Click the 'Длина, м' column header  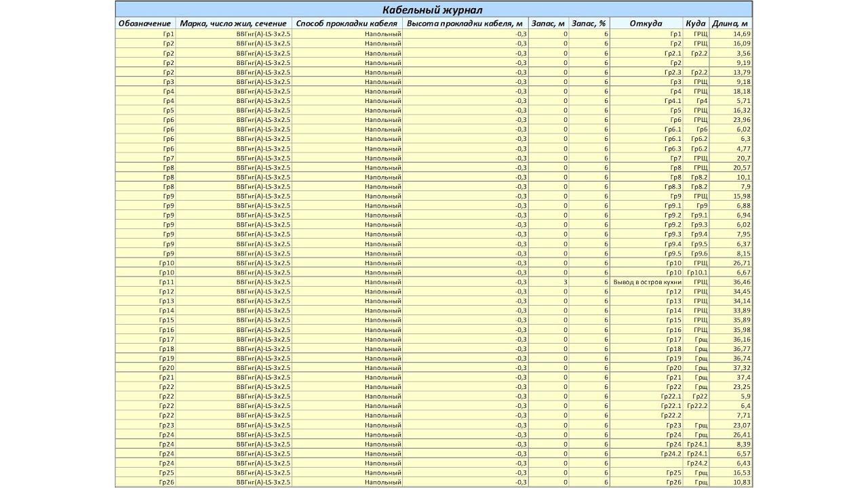click(x=730, y=24)
